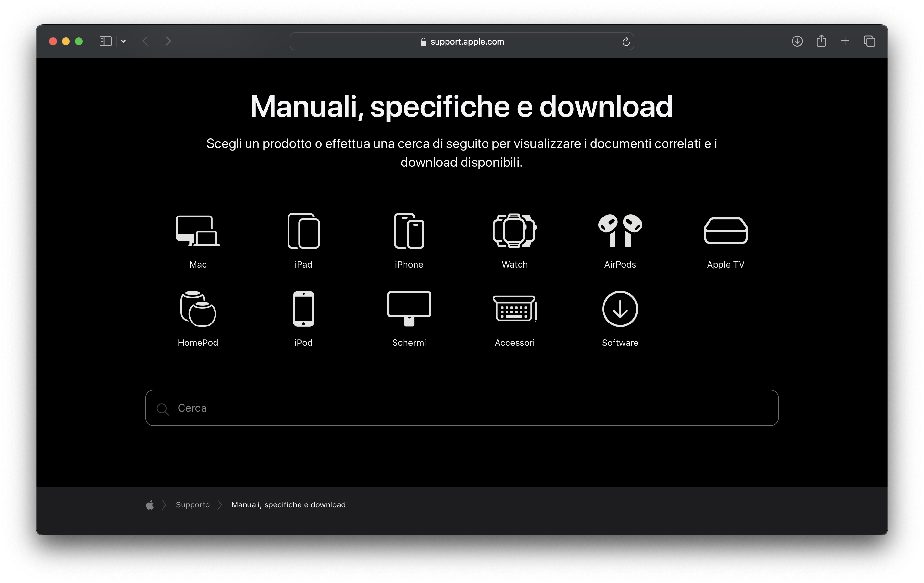Click the Schermi label link
Image resolution: width=924 pixels, height=583 pixels.
[409, 343]
